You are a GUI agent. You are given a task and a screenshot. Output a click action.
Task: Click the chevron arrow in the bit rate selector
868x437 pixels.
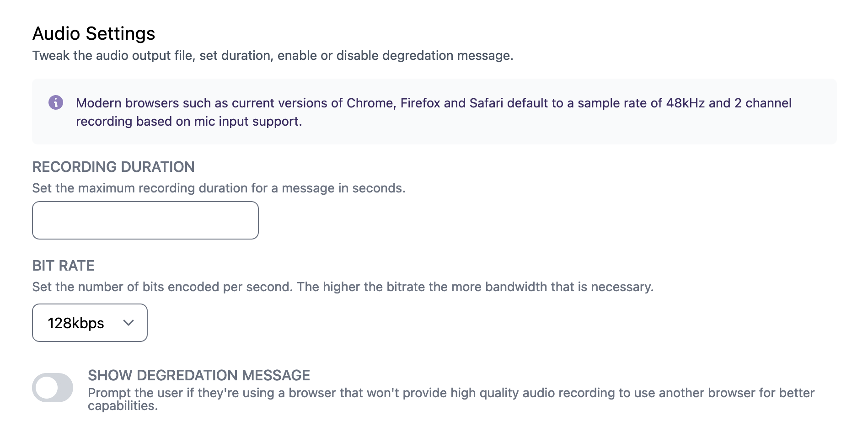[129, 323]
